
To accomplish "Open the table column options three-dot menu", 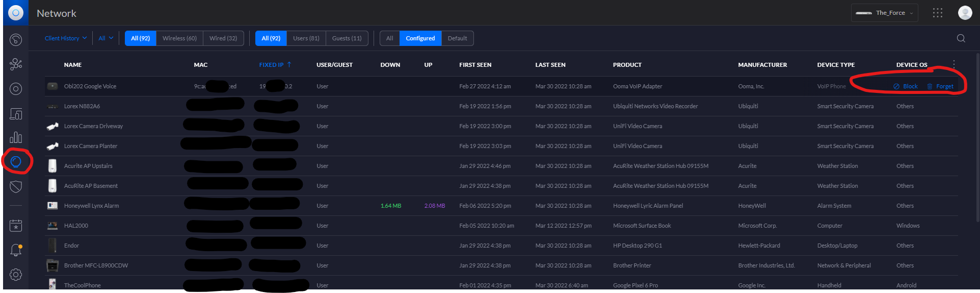I will (x=953, y=64).
